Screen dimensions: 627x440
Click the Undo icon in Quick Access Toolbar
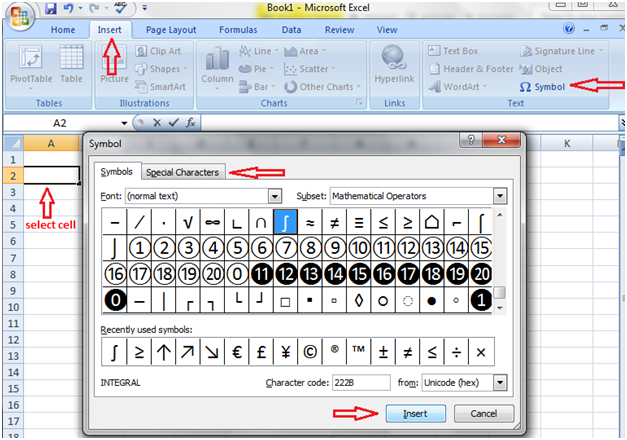68,8
